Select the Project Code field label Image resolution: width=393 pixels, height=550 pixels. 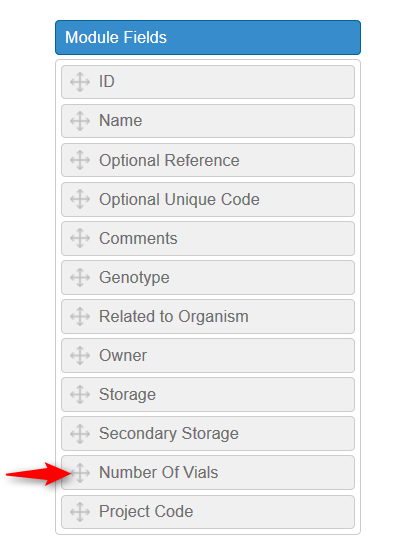coord(146,512)
